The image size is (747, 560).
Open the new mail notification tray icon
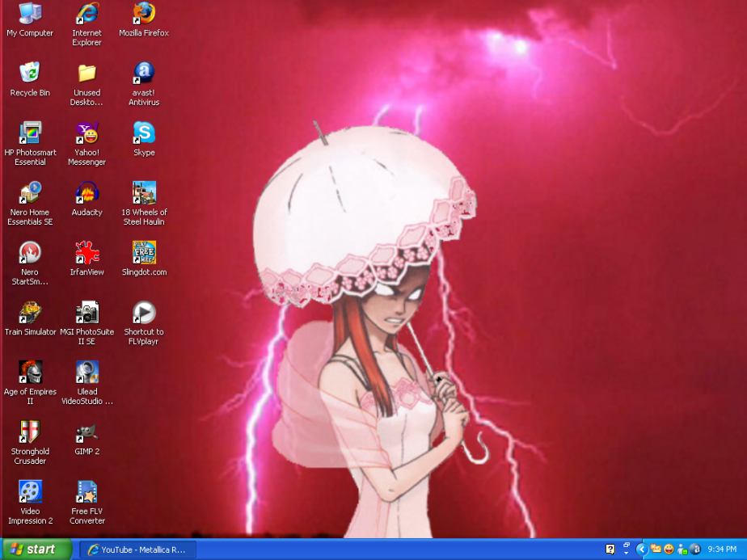coord(656,549)
